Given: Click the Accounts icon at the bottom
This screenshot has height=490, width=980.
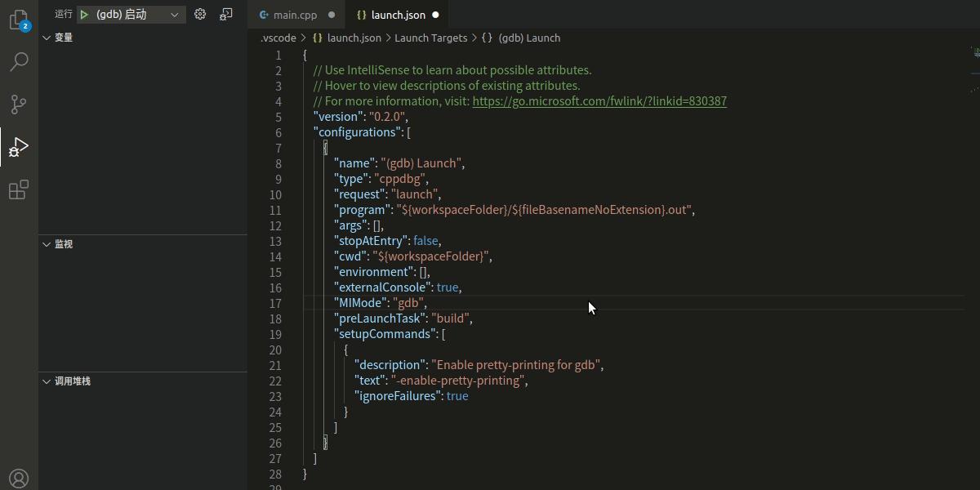Looking at the screenshot, I should tap(18, 478).
